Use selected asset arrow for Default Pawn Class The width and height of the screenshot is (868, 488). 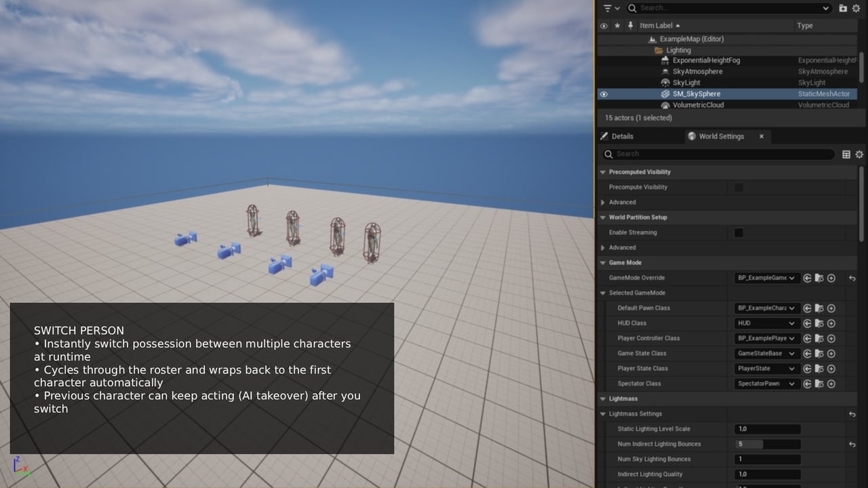tap(808, 308)
